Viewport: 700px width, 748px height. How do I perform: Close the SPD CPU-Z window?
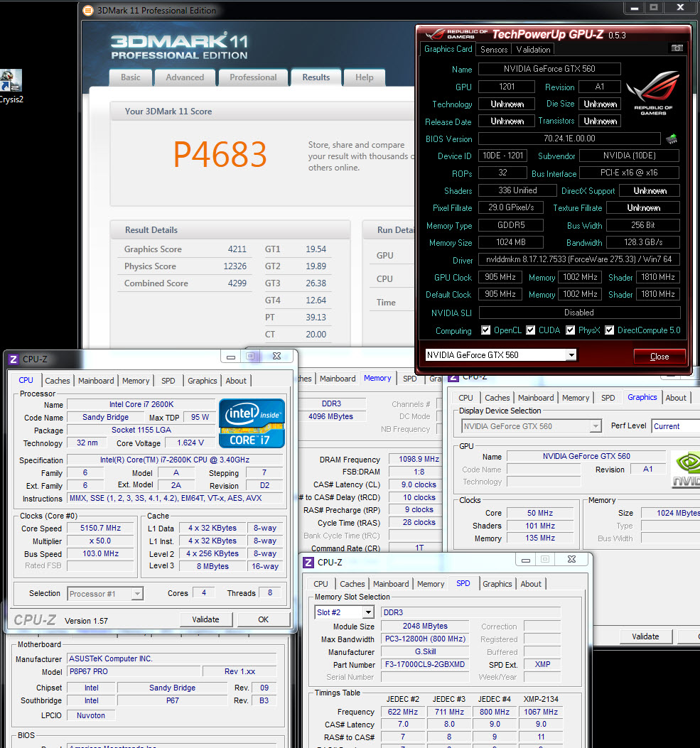571,560
